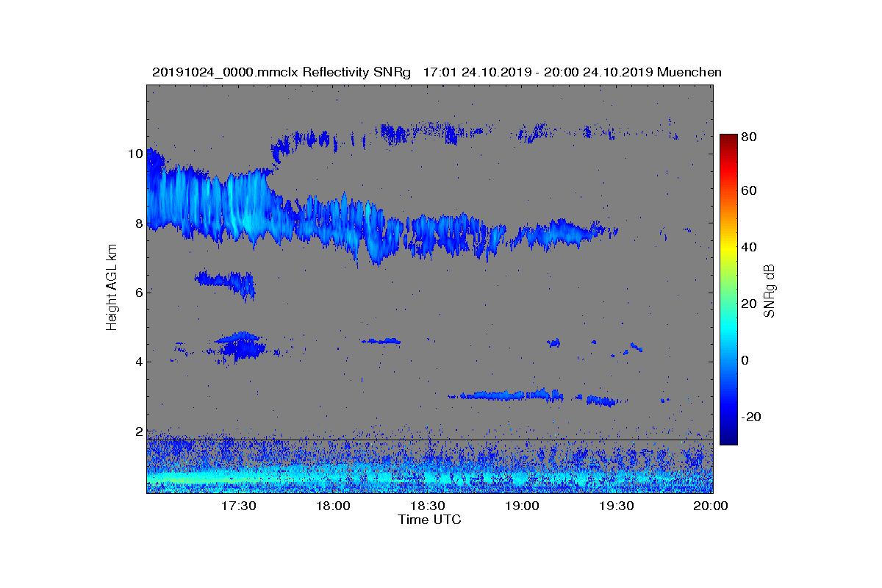The height and width of the screenshot is (588, 882).
Task: Click the yellow region of the colorbar
Action: [728, 250]
